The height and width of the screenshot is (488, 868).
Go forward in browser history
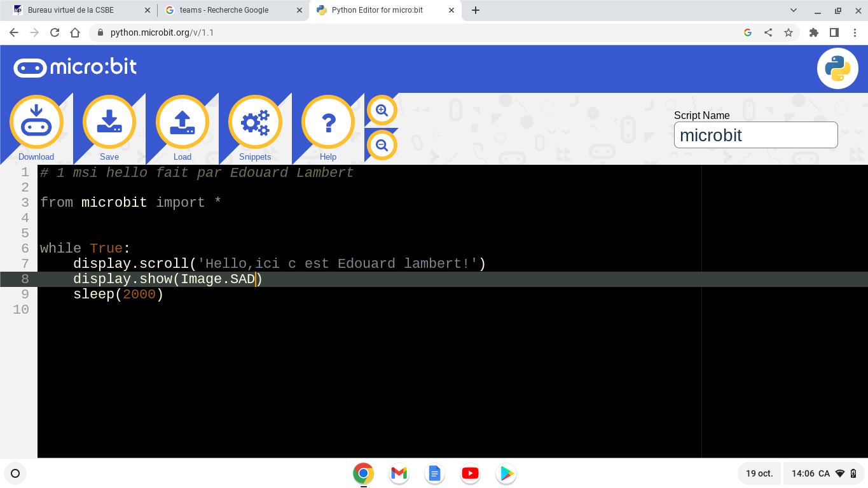coord(34,32)
